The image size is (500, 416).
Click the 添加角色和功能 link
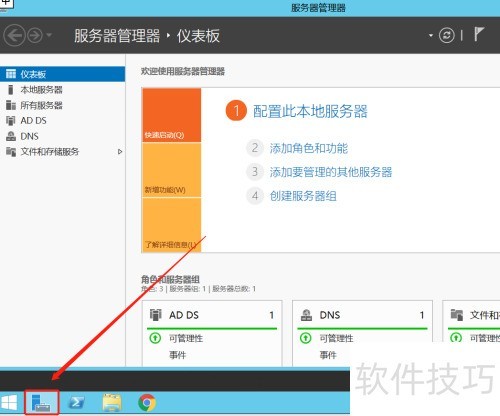coord(309,148)
